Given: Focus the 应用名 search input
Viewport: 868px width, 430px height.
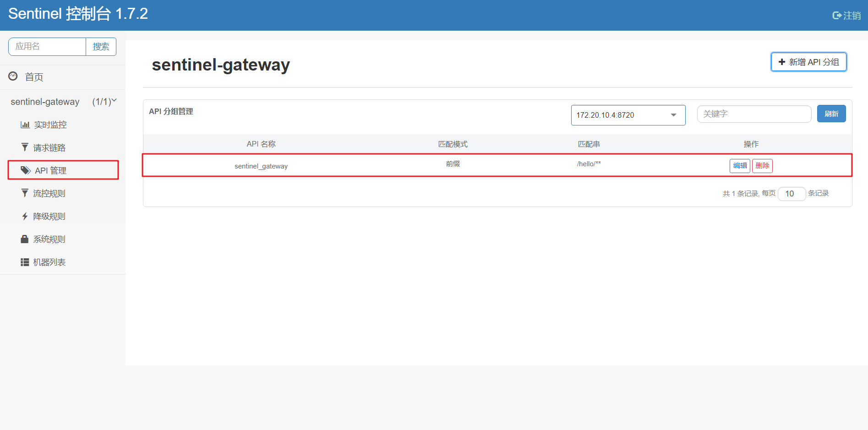Looking at the screenshot, I should click(x=47, y=47).
